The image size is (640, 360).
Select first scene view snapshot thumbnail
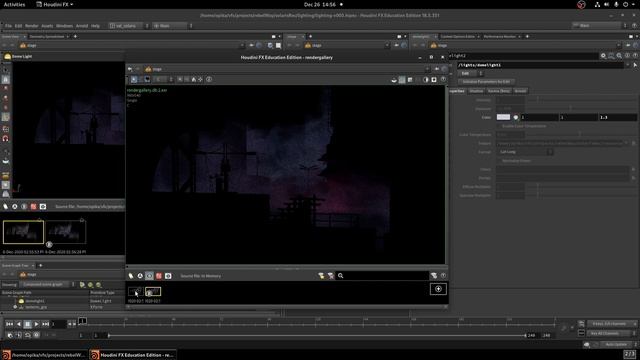pyautogui.click(x=23, y=232)
